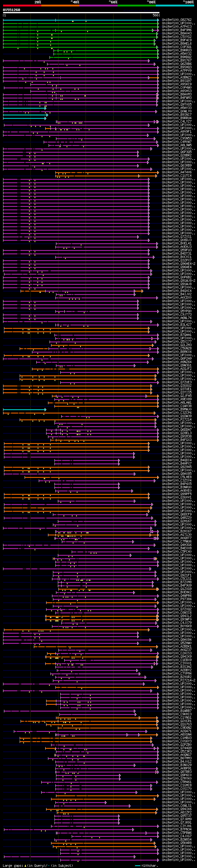Select the UniRef100_B9S767 label
This screenshot has width=197, height=868.
click(x=177, y=61)
